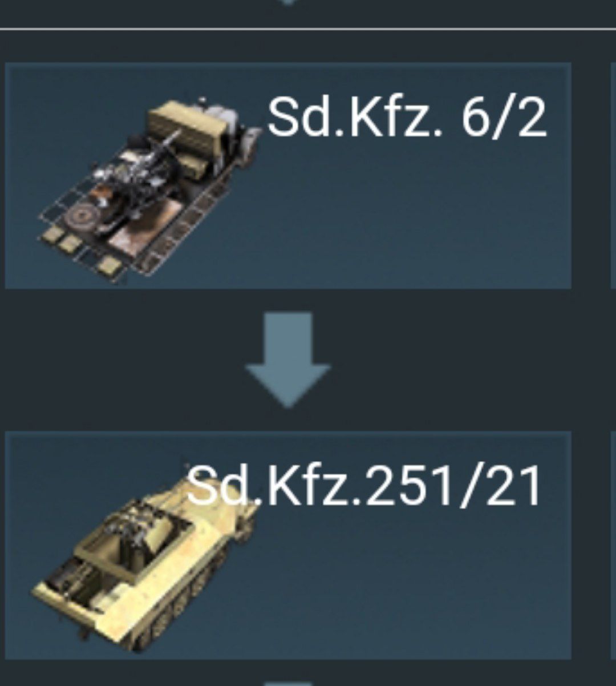Open the Sd.Kfz.251/21 research card
This screenshot has height=686, width=616.
[288, 546]
